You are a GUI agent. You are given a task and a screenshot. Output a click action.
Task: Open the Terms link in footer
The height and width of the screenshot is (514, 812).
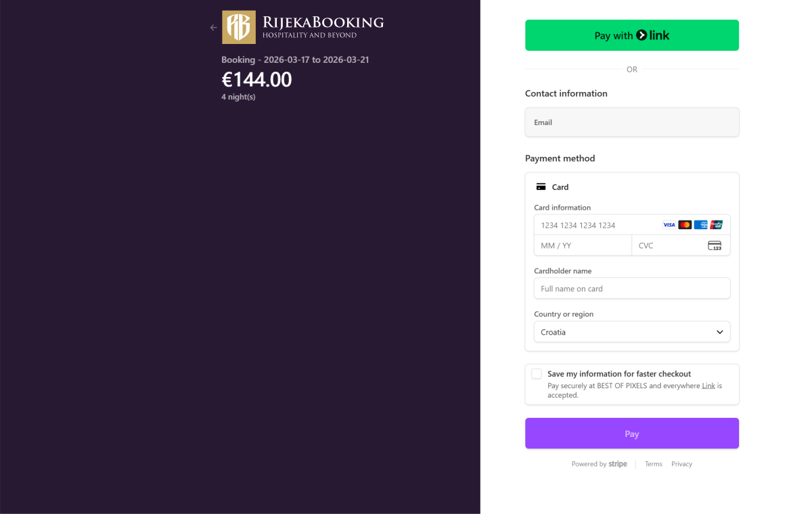[x=654, y=464]
